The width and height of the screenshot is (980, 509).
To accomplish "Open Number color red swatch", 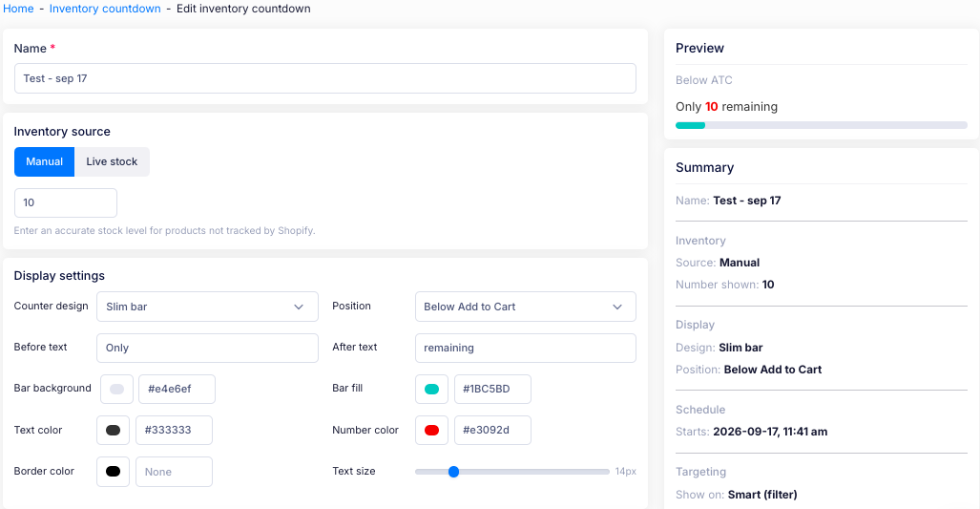I will point(432,430).
